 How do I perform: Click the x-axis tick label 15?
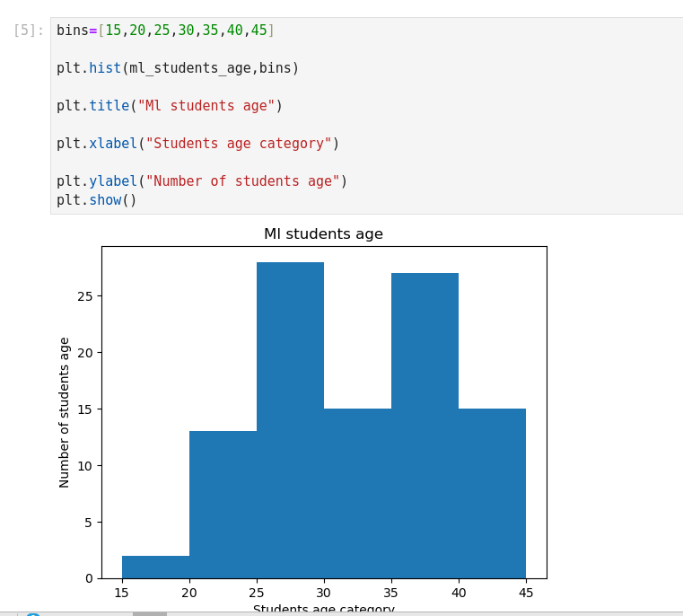coord(122,593)
